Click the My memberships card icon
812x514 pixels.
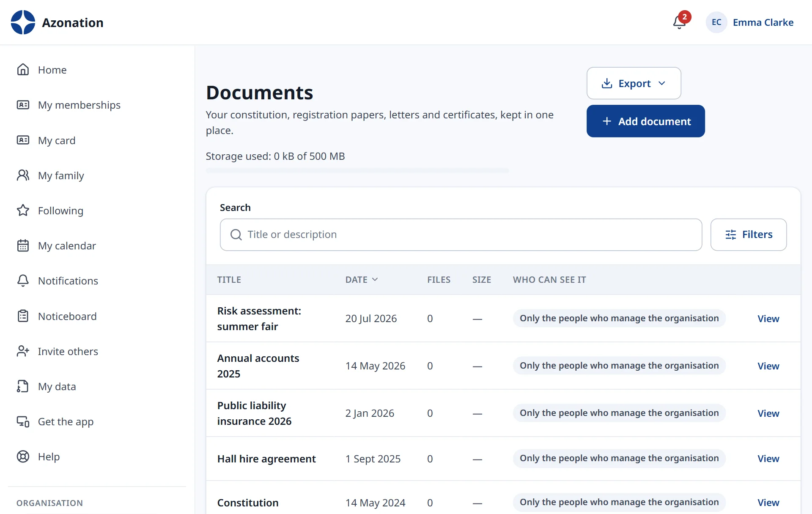pyautogui.click(x=23, y=105)
